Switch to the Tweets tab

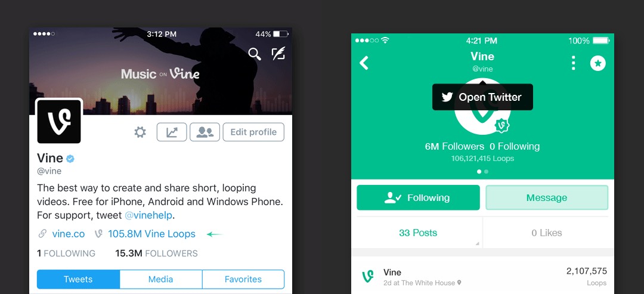[78, 279]
